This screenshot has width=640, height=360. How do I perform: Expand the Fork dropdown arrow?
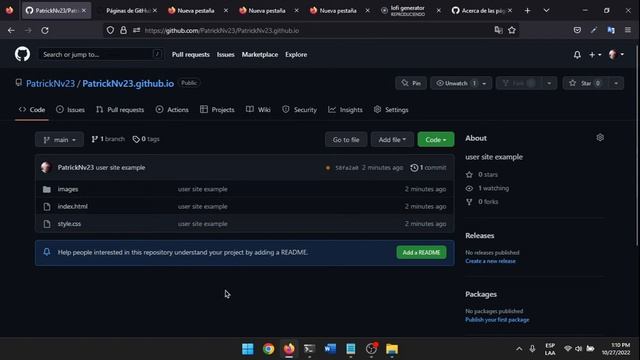click(x=549, y=83)
